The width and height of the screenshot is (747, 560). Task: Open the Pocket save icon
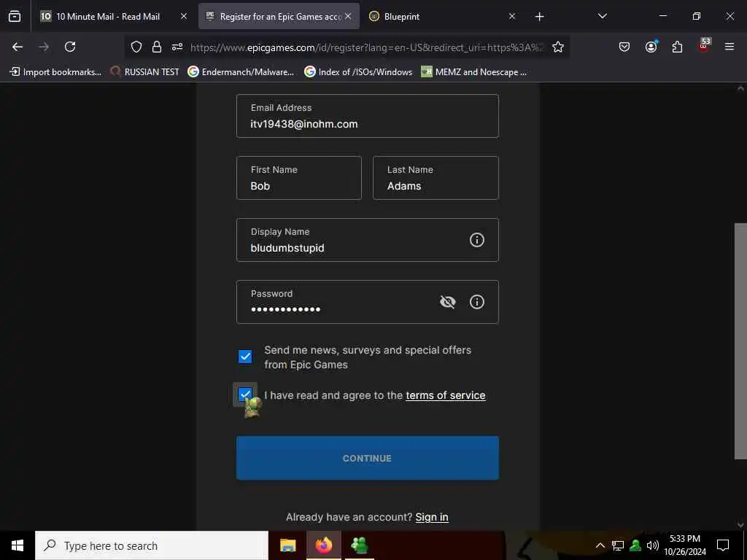pyautogui.click(x=624, y=47)
